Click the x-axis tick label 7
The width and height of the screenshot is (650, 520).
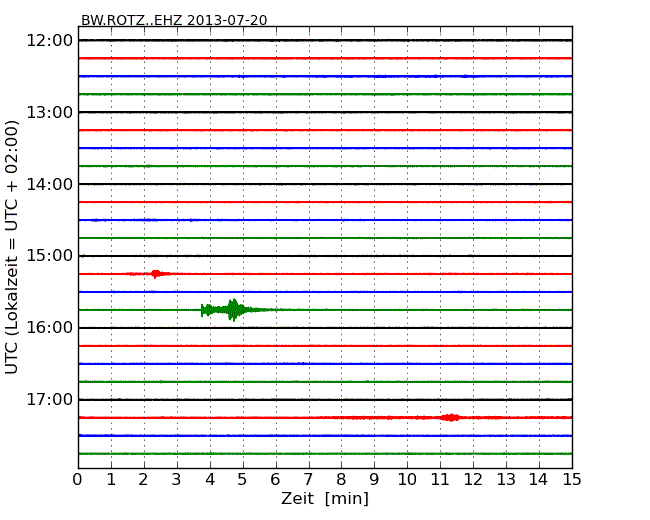point(308,480)
